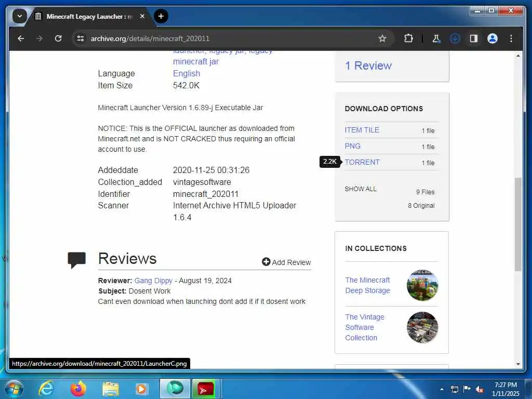Open Action Center flag icon
The height and width of the screenshot is (399, 532).
(x=467, y=389)
